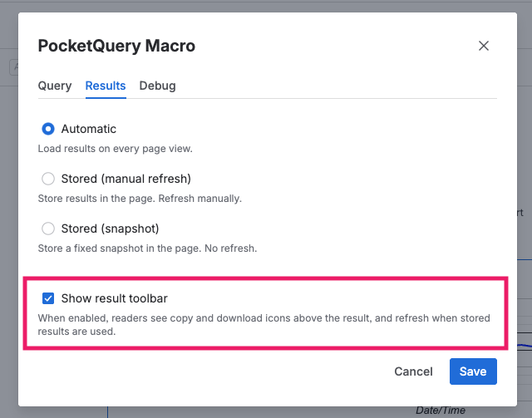Uncheck Show result toolbar checkbox
The width and height of the screenshot is (532, 418).
48,298
